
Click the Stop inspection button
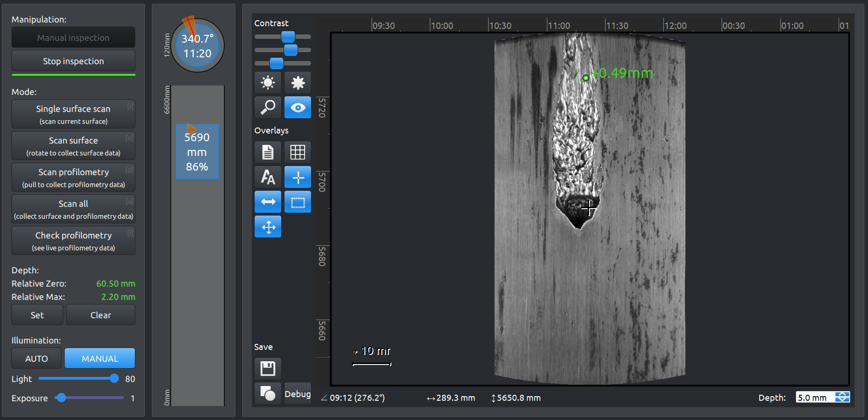point(73,61)
